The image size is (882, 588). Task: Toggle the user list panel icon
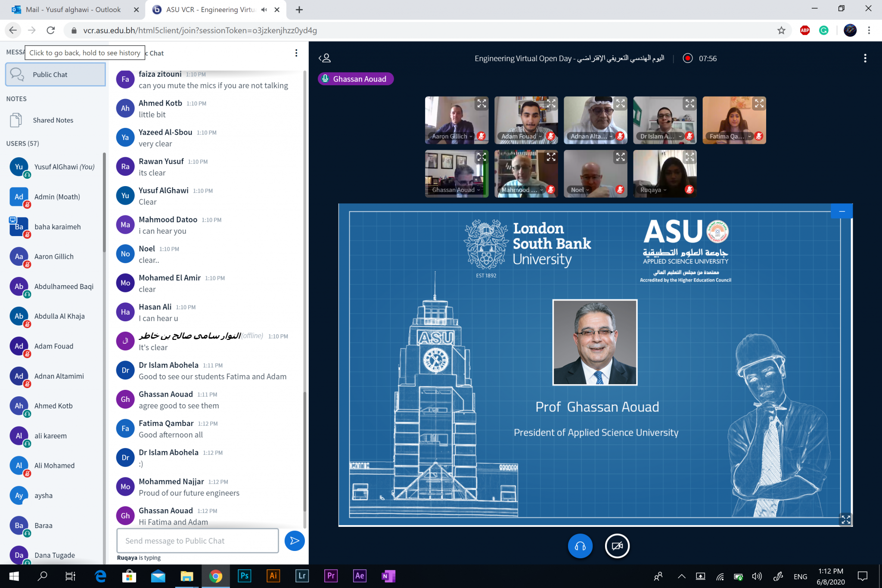[325, 58]
